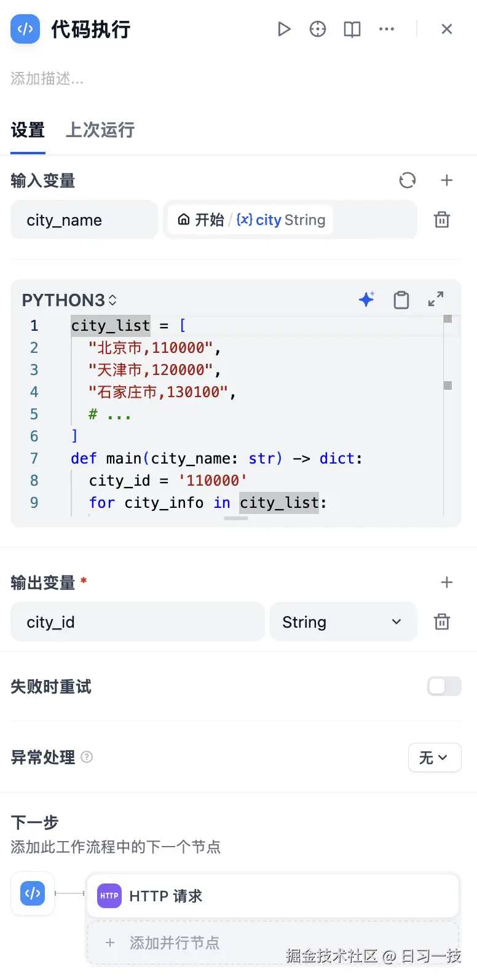Image resolution: width=477 pixels, height=980 pixels.
Task: Click code line 9 for city_info loop
Action: coord(208,502)
